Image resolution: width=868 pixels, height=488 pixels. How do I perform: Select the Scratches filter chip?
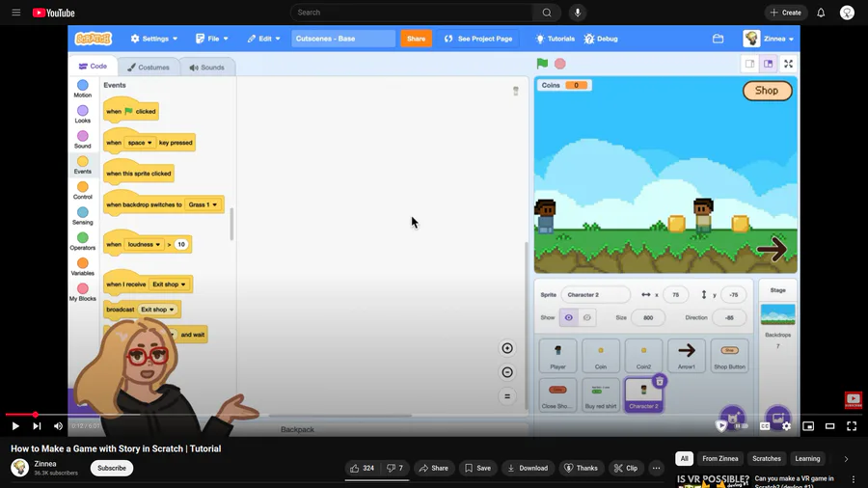point(767,459)
